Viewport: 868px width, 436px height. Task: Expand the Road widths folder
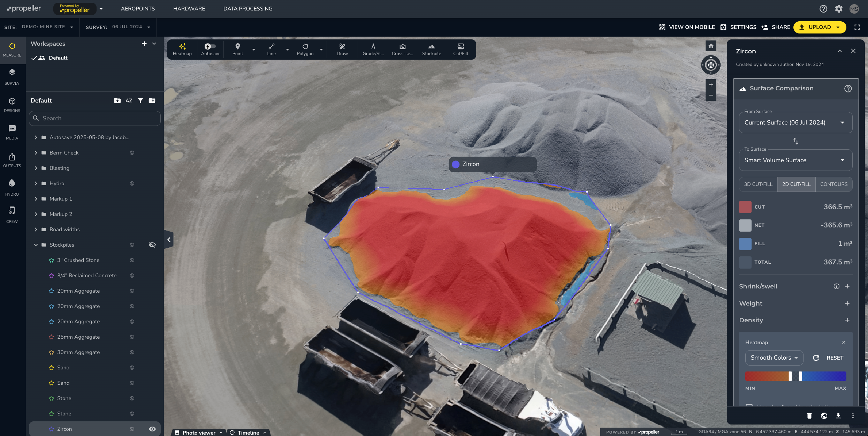point(36,230)
